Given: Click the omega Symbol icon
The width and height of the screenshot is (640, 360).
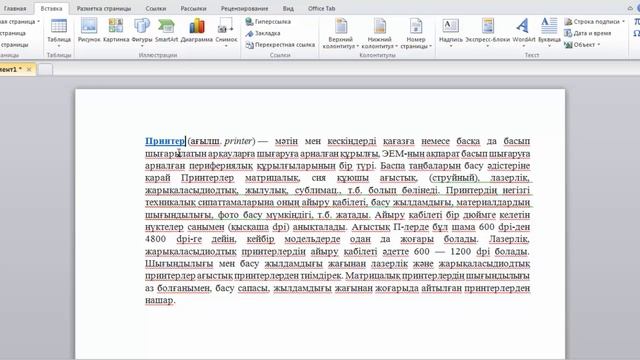Looking at the screenshot, I should point(637,33).
